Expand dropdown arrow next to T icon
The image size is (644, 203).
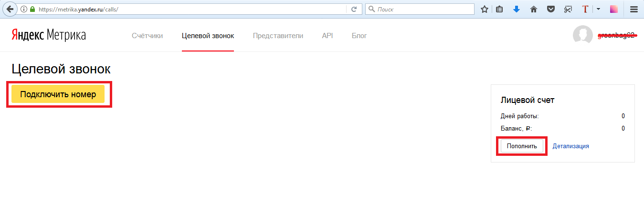[598, 9]
